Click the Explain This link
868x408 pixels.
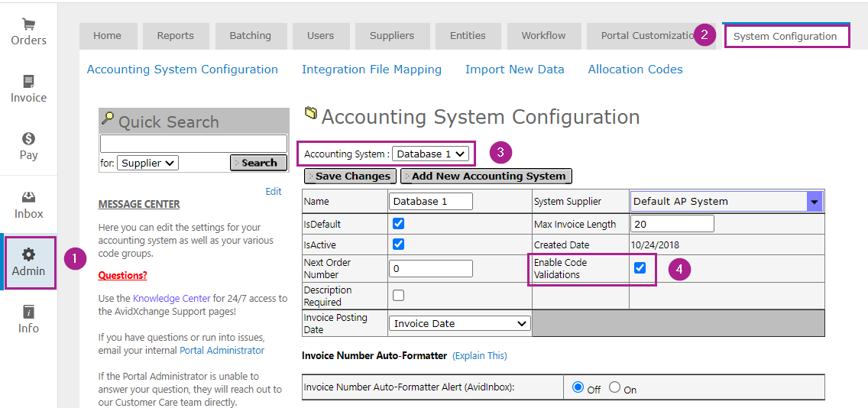(479, 355)
